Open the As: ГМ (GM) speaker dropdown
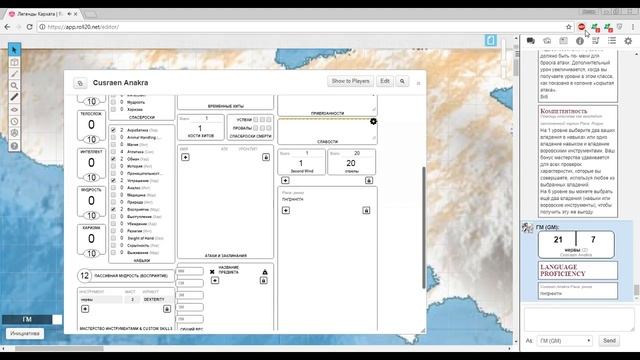 tap(564, 340)
